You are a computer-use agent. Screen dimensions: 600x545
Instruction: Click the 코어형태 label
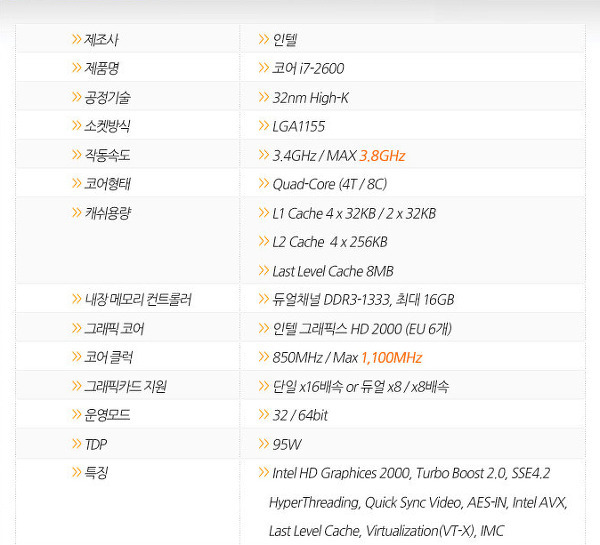[108, 184]
